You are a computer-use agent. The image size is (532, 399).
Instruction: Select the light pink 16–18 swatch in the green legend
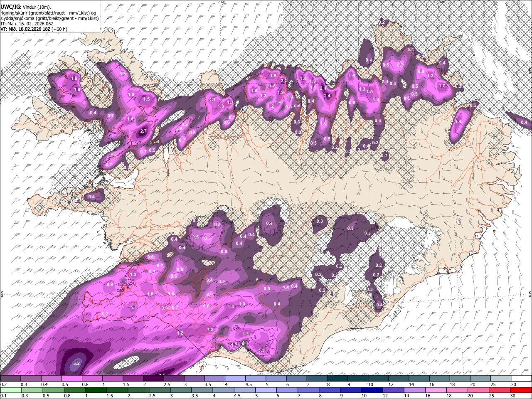[435, 390]
